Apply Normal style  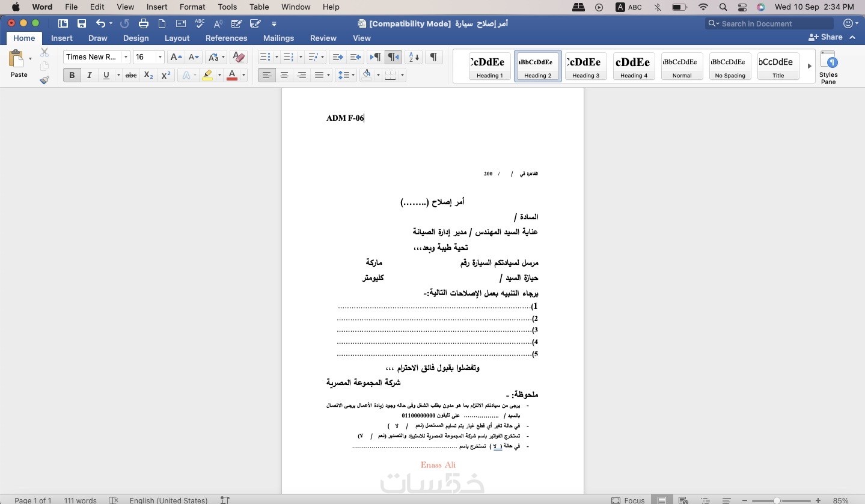coord(682,66)
